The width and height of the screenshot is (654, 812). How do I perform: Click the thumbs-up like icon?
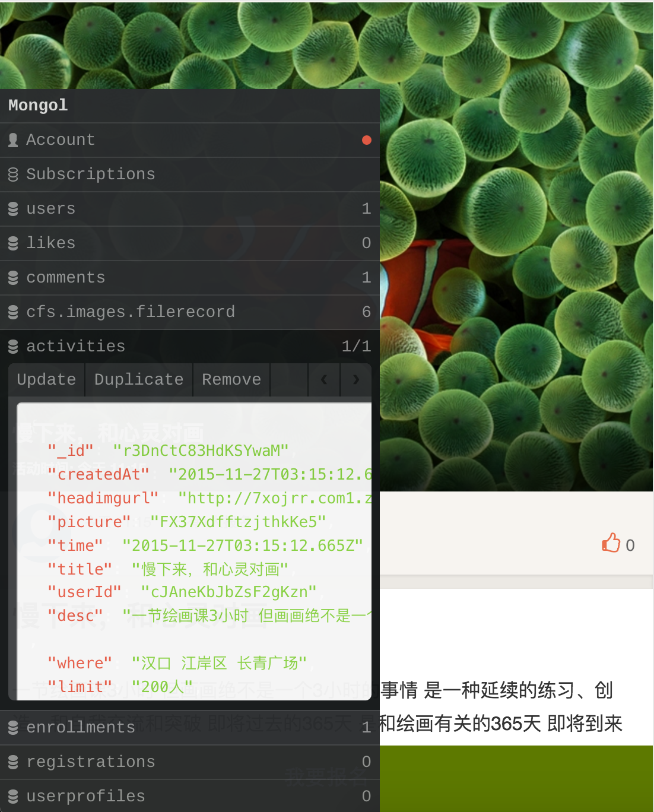pyautogui.click(x=611, y=543)
